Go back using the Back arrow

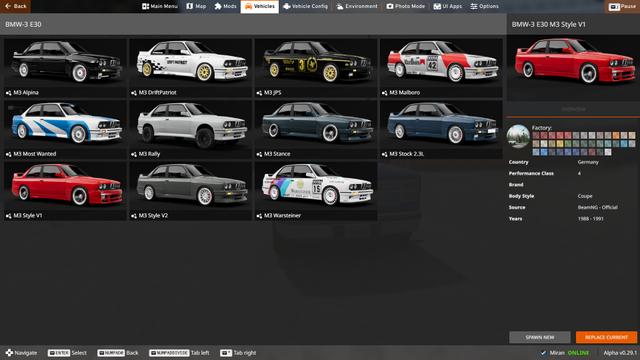pos(15,6)
